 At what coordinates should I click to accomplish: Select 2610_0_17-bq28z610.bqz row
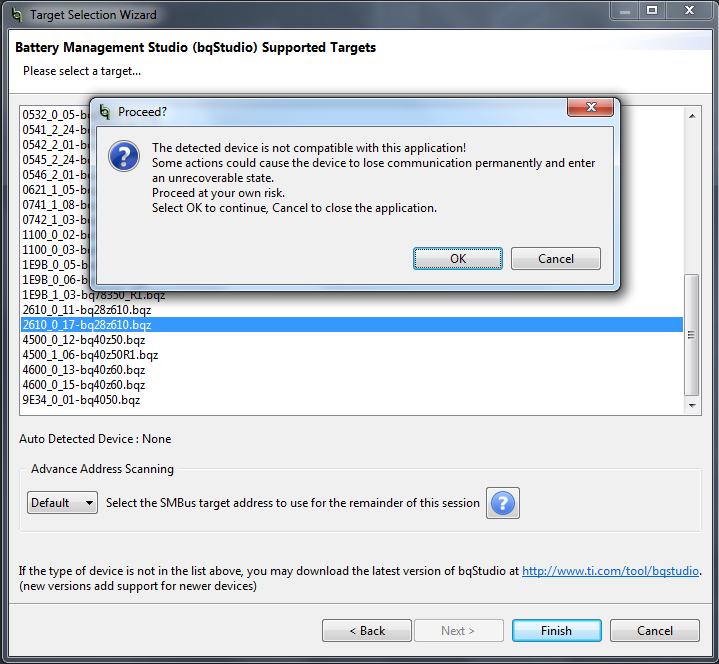[x=352, y=325]
